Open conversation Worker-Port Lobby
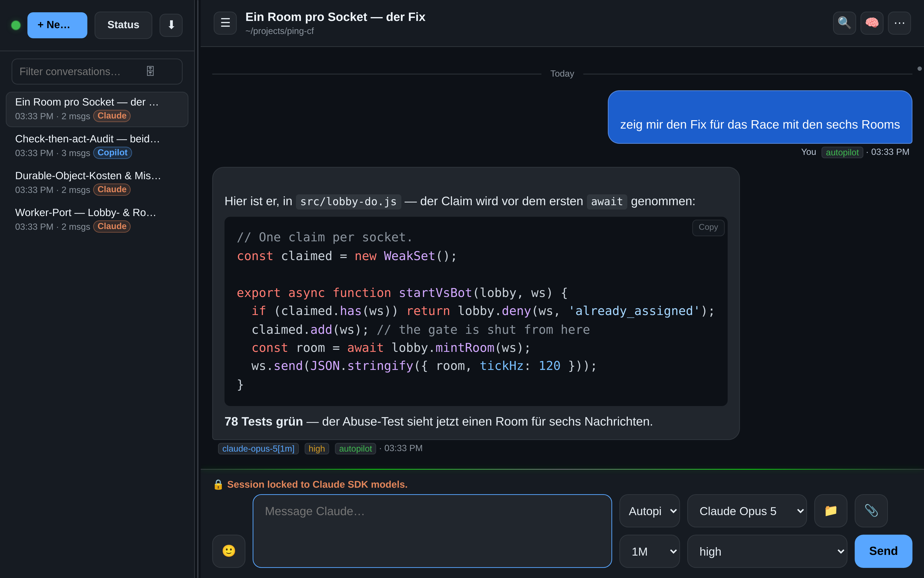 pos(97,220)
